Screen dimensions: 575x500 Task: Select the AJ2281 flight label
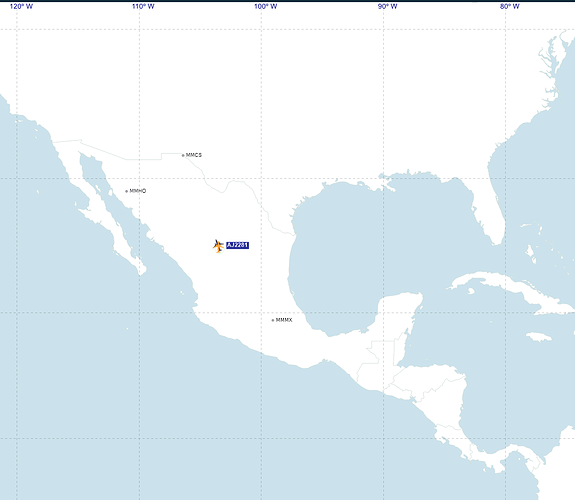coord(237,245)
